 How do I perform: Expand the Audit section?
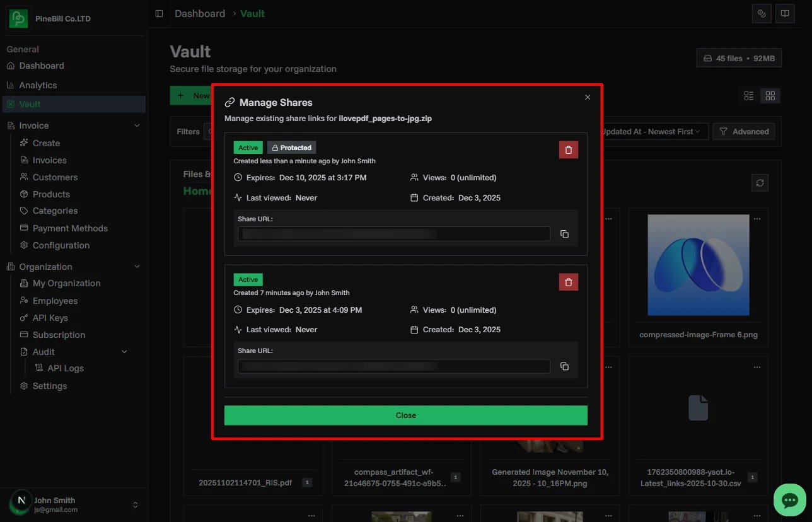124,352
